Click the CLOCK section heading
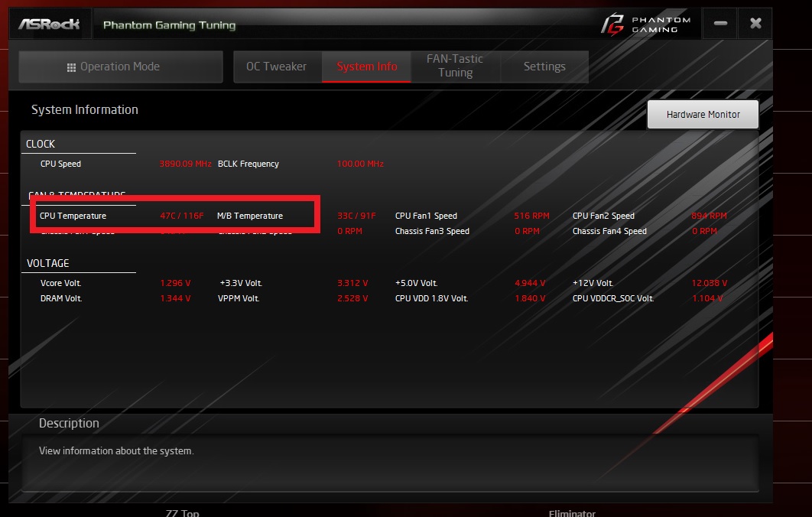Screen dimensions: 812x517 (x=41, y=144)
